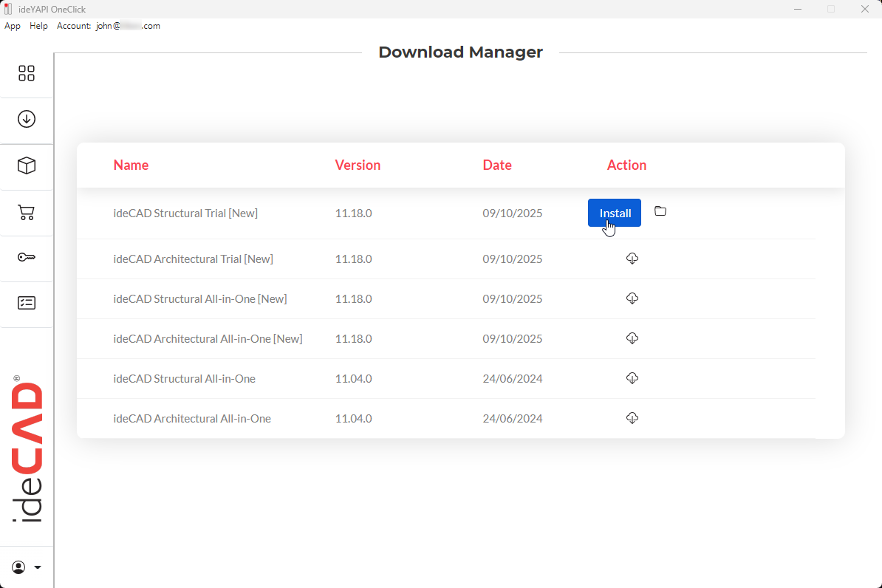The height and width of the screenshot is (588, 882).
Task: Minimize the ideYAPI OneClick window
Action: [x=798, y=9]
